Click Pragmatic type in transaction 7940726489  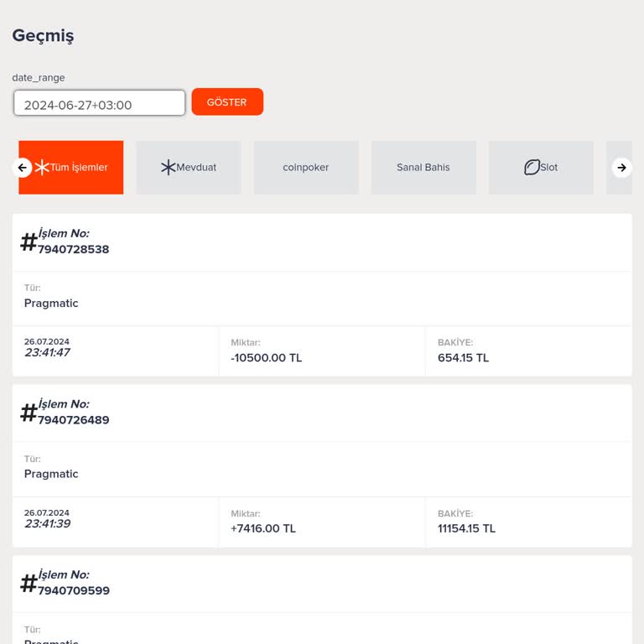pyautogui.click(x=51, y=474)
